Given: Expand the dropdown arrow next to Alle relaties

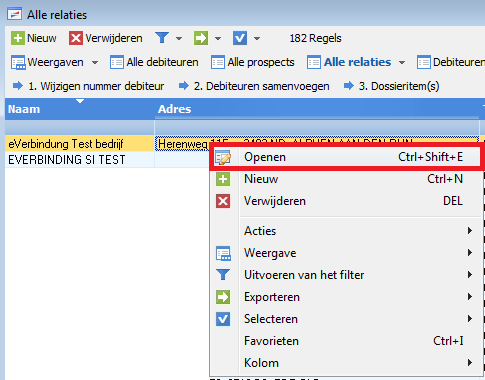Looking at the screenshot, I should coord(402,63).
